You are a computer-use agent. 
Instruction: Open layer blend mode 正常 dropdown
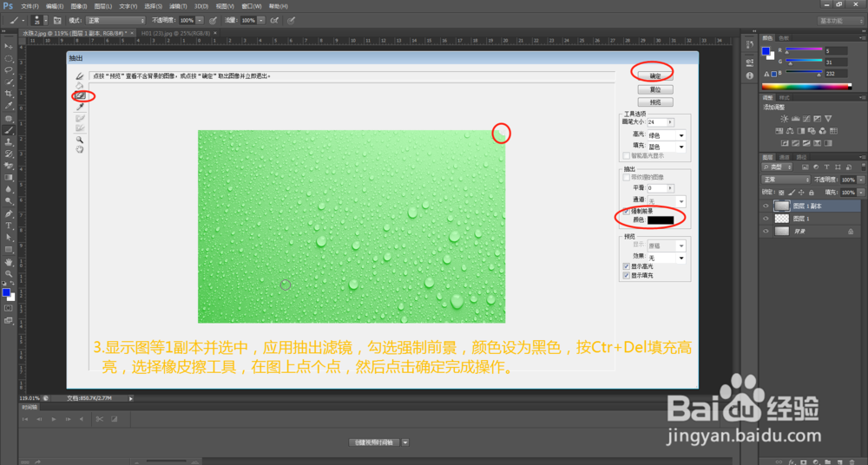[786, 180]
